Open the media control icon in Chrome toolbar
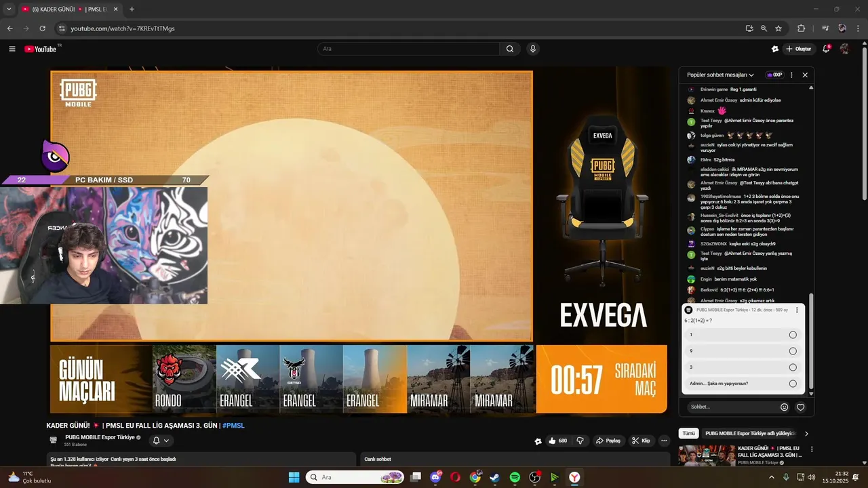Image resolution: width=868 pixels, height=488 pixels. pyautogui.click(x=825, y=28)
